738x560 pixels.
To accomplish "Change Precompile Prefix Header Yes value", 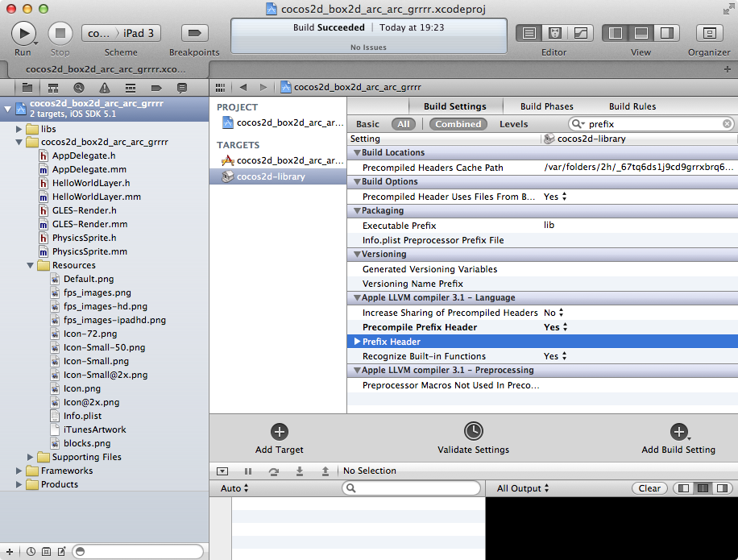I will click(555, 327).
